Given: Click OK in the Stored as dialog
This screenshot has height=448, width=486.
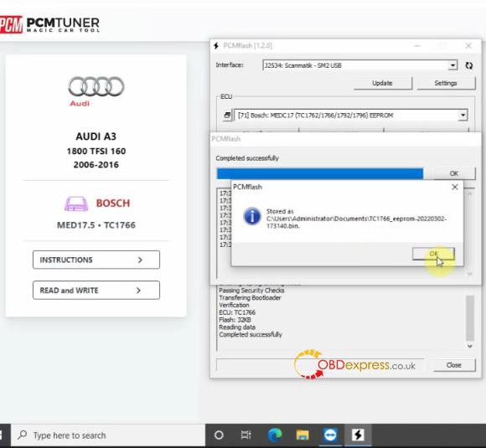Looking at the screenshot, I should click(433, 254).
